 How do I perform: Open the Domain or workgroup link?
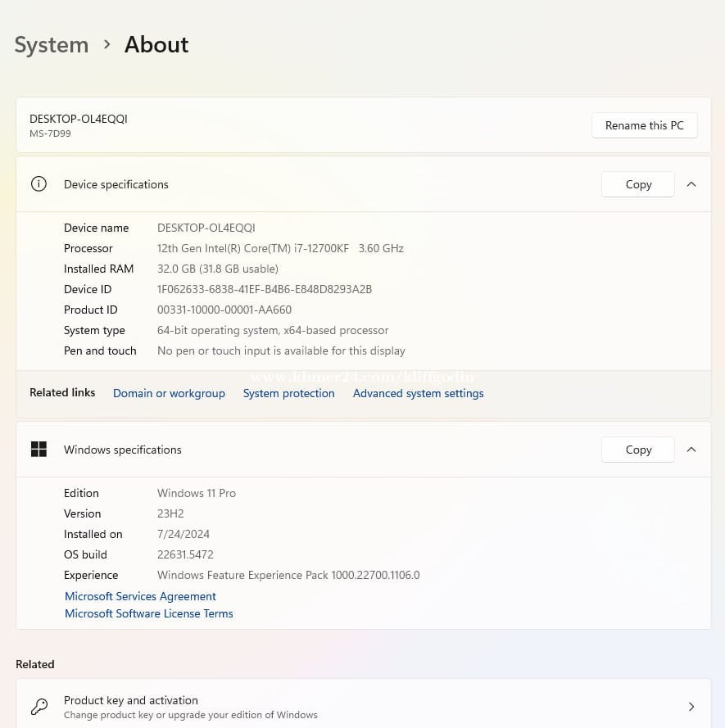click(169, 393)
